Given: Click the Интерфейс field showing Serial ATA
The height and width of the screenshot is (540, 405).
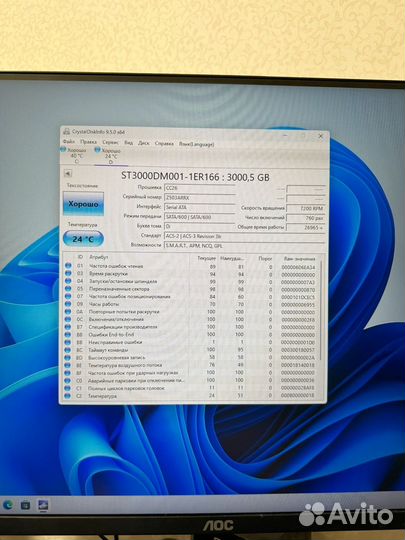Looking at the screenshot, I should click(200, 207).
